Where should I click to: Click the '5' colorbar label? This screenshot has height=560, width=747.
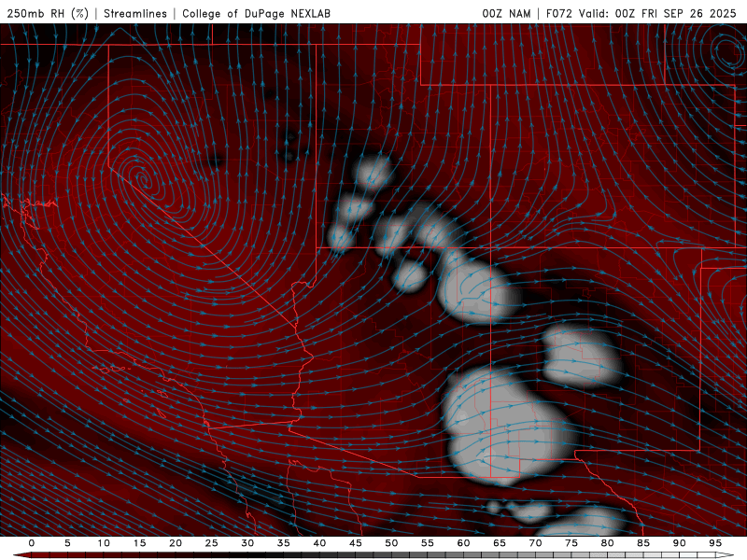click(x=67, y=543)
